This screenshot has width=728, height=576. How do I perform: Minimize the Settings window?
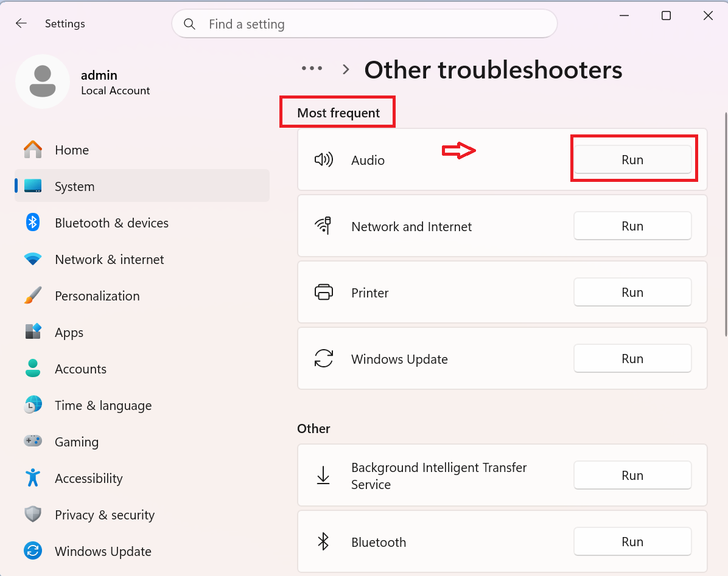click(624, 16)
